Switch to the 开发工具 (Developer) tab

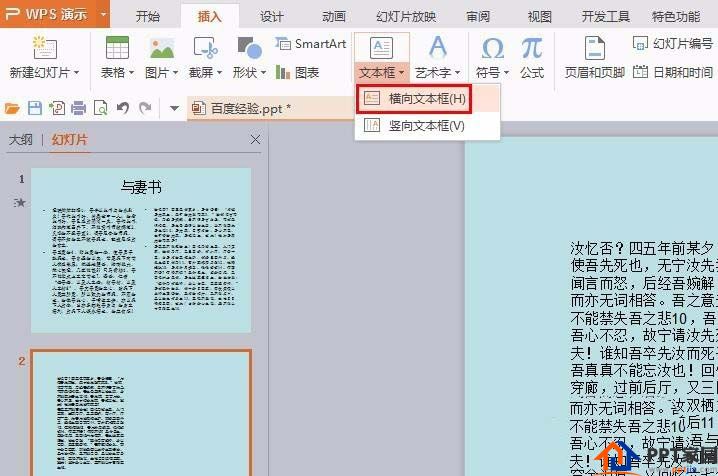coord(605,17)
